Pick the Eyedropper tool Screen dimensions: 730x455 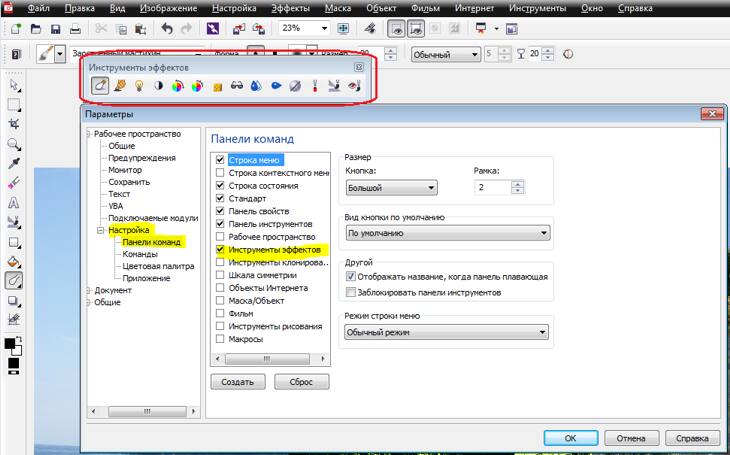coord(14,163)
